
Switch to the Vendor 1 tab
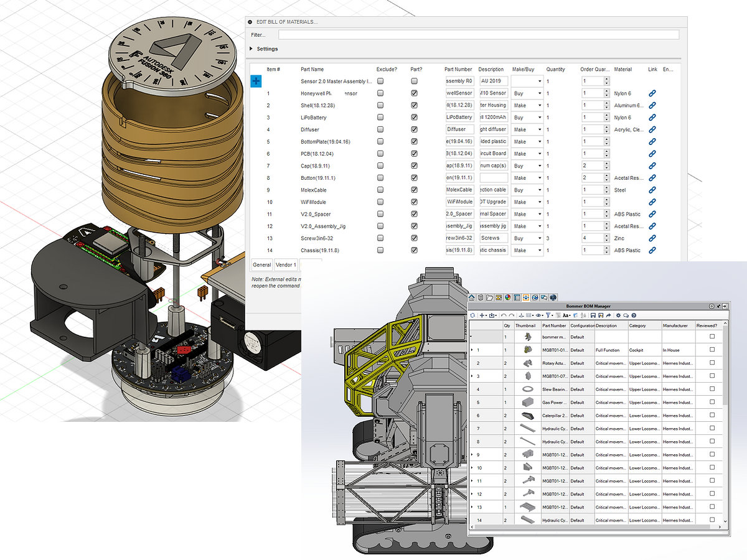(x=285, y=264)
